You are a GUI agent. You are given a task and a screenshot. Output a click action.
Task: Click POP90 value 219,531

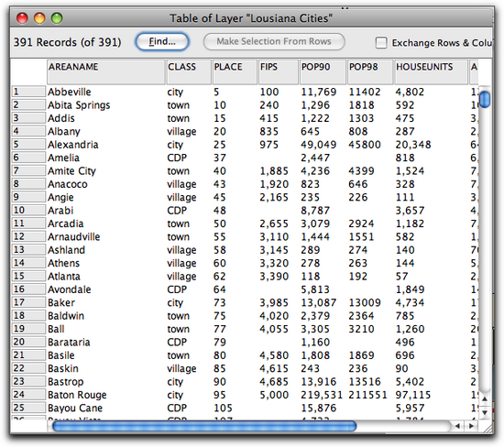pos(322,395)
